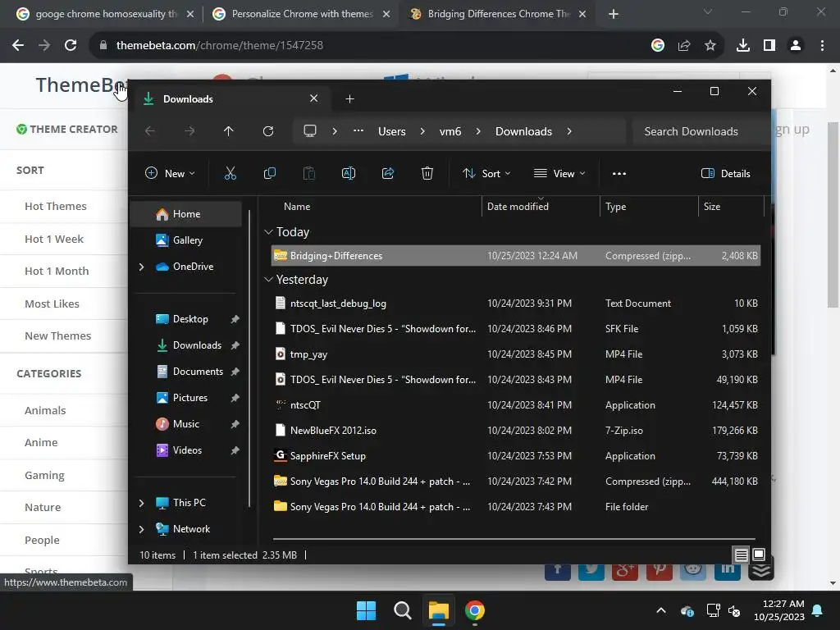Open the Sort dropdown
This screenshot has height=630, width=840.
pos(486,173)
